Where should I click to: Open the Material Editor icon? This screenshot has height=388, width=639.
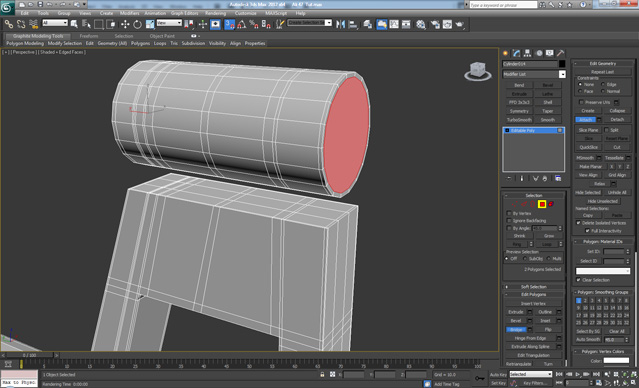pyautogui.click(x=421, y=24)
